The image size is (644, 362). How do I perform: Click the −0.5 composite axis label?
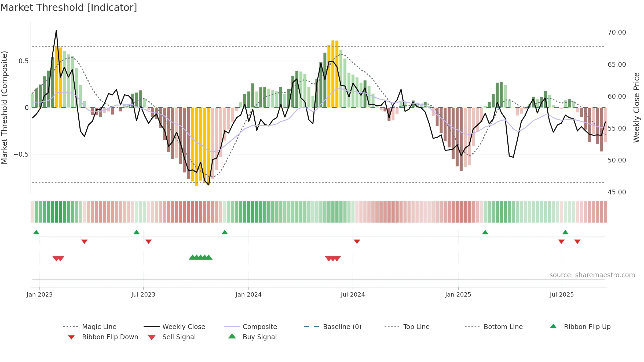(21, 154)
